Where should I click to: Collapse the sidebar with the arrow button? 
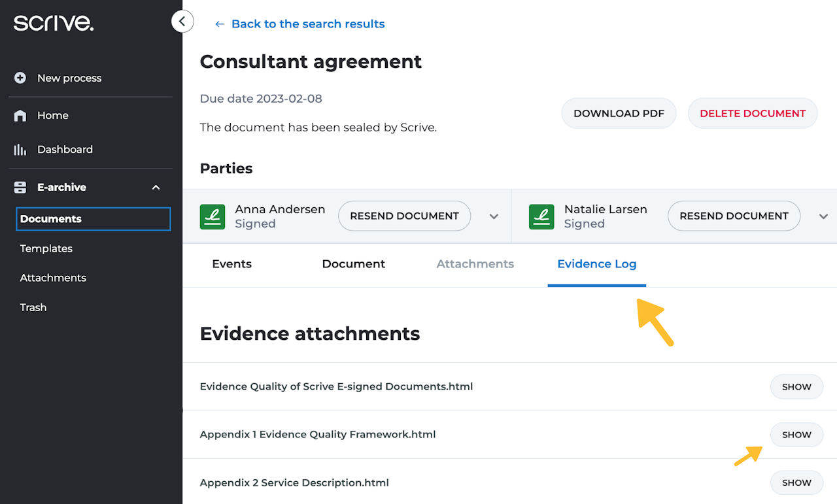(x=182, y=22)
